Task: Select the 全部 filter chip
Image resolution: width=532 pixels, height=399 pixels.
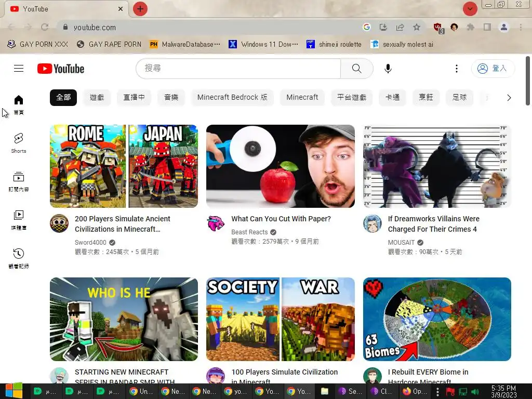Action: tap(63, 98)
